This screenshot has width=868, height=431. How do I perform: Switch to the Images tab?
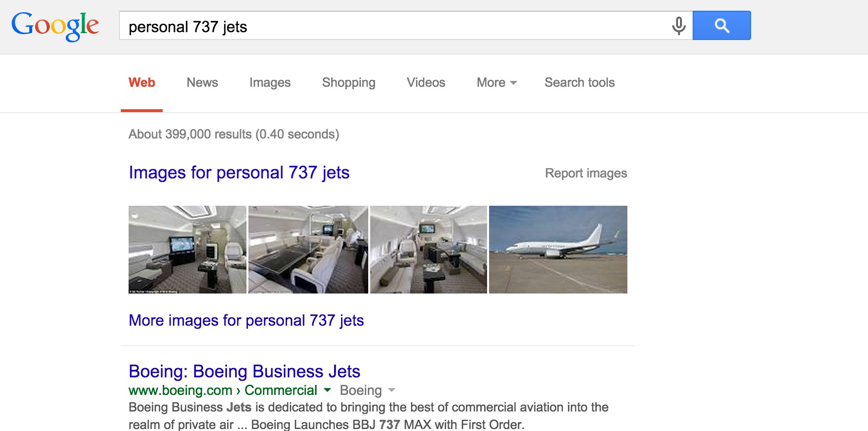point(270,82)
